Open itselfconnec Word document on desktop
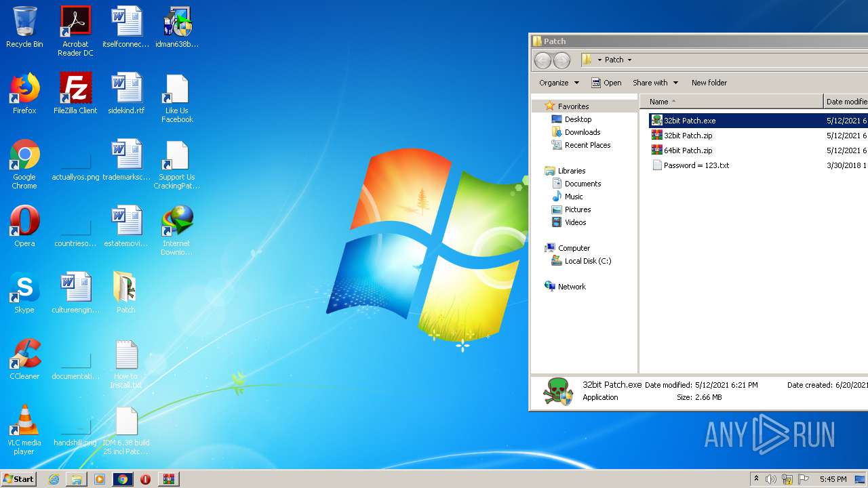This screenshot has width=868, height=488. tap(126, 27)
